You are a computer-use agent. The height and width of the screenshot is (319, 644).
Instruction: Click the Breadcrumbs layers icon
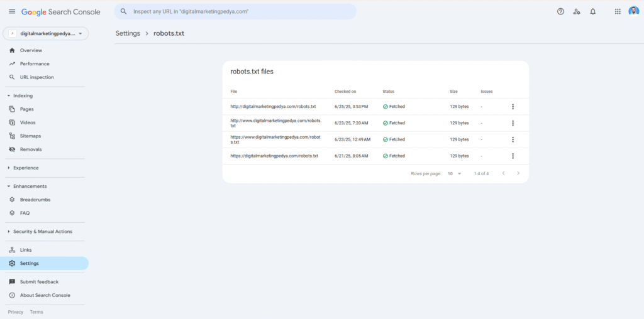(12, 200)
